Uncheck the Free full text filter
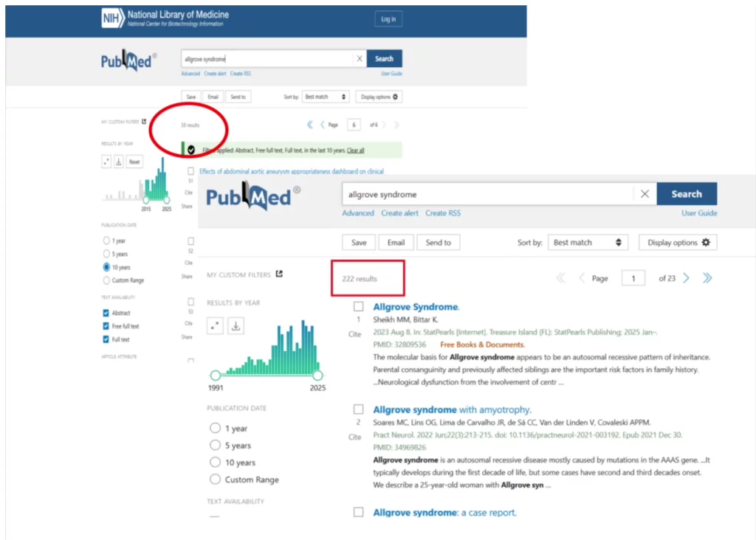 click(106, 326)
